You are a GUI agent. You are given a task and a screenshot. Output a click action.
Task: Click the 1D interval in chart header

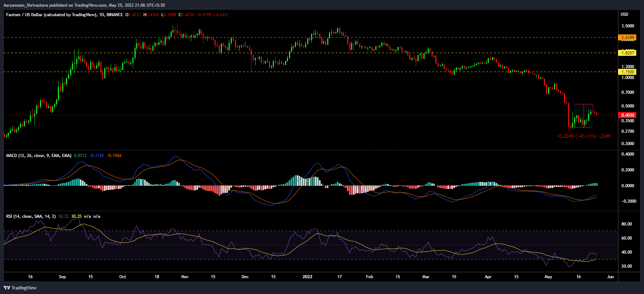(x=101, y=15)
